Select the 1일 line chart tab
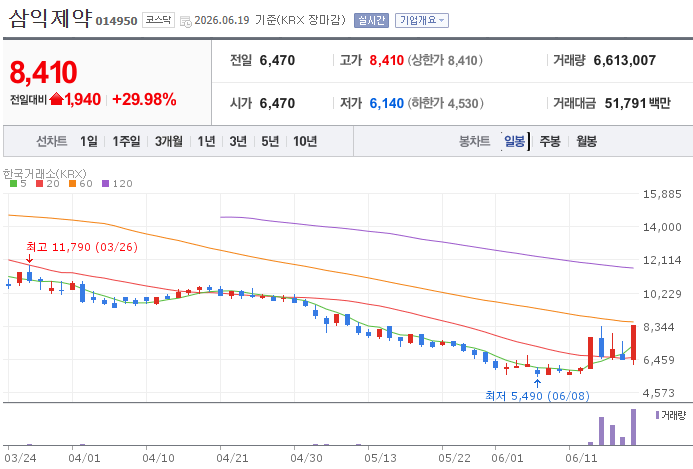The image size is (693, 469). [x=88, y=141]
